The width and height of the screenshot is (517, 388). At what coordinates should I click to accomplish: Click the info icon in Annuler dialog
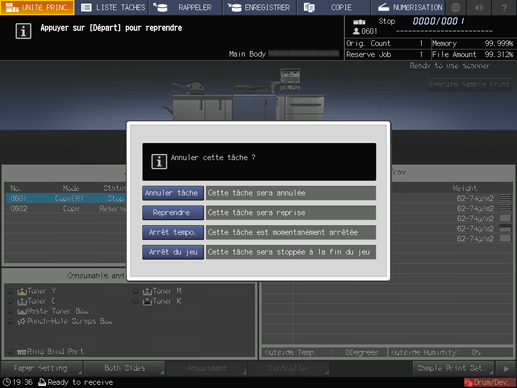pyautogui.click(x=159, y=162)
